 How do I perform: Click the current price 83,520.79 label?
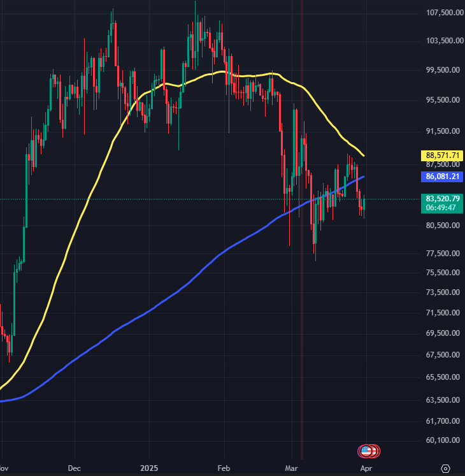coord(443,199)
